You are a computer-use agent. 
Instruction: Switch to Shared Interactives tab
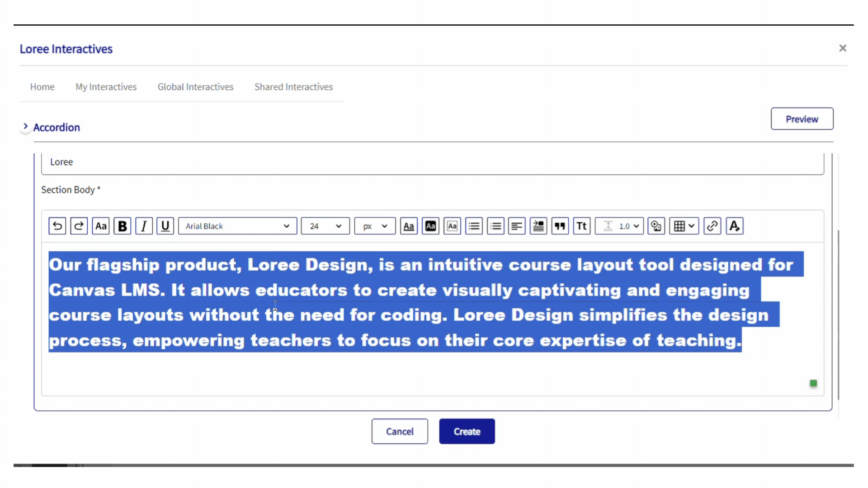pyautogui.click(x=294, y=87)
